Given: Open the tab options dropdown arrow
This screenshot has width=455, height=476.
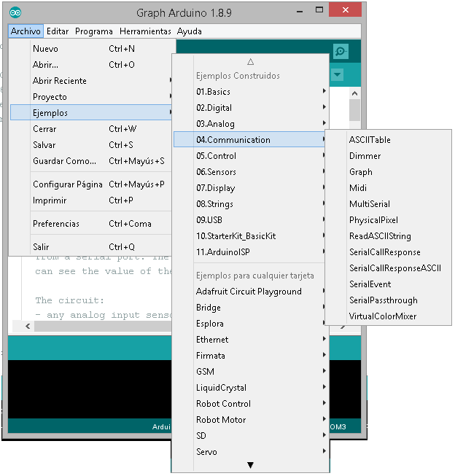Looking at the screenshot, I should [x=337, y=74].
